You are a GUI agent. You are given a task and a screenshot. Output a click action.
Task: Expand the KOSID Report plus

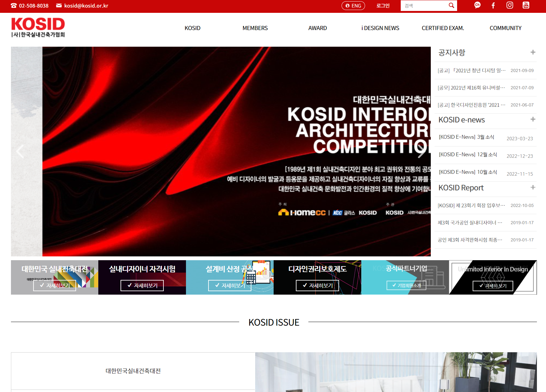[x=533, y=187]
